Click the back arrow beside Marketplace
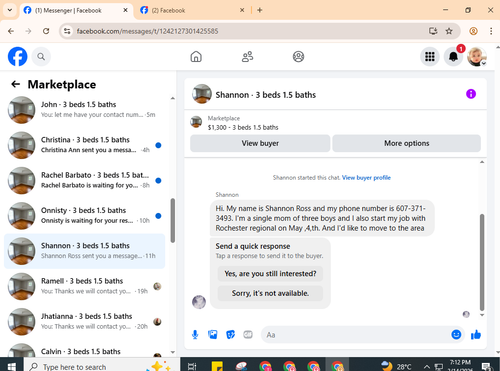Image resolution: width=500 pixels, height=371 pixels. click(16, 84)
